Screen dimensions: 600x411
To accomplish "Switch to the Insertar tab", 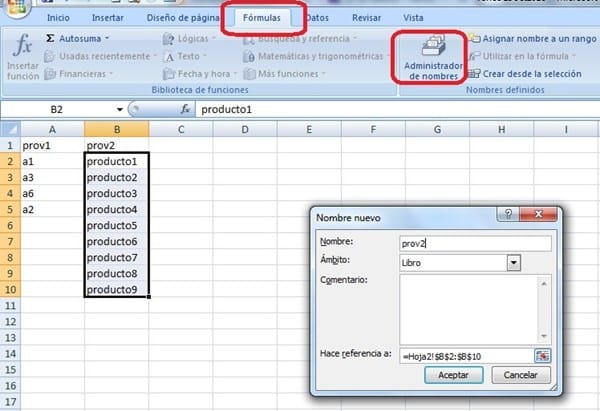I will pos(108,18).
